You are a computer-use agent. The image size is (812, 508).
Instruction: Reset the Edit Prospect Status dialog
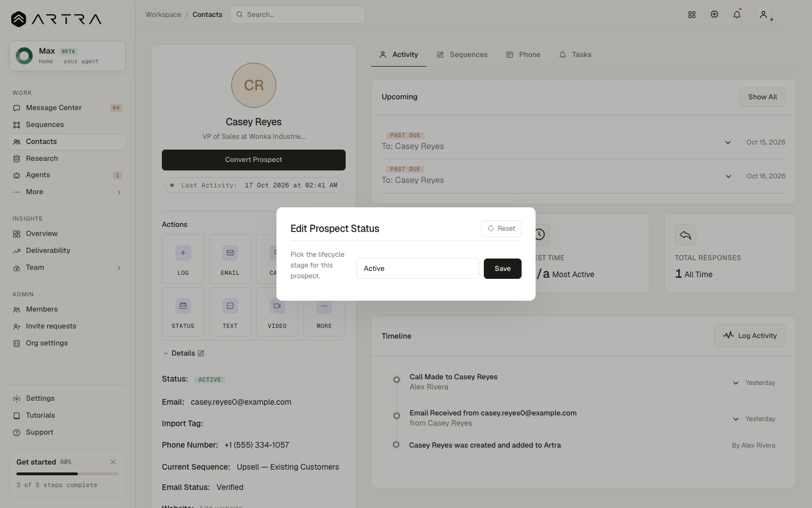pyautogui.click(x=501, y=229)
